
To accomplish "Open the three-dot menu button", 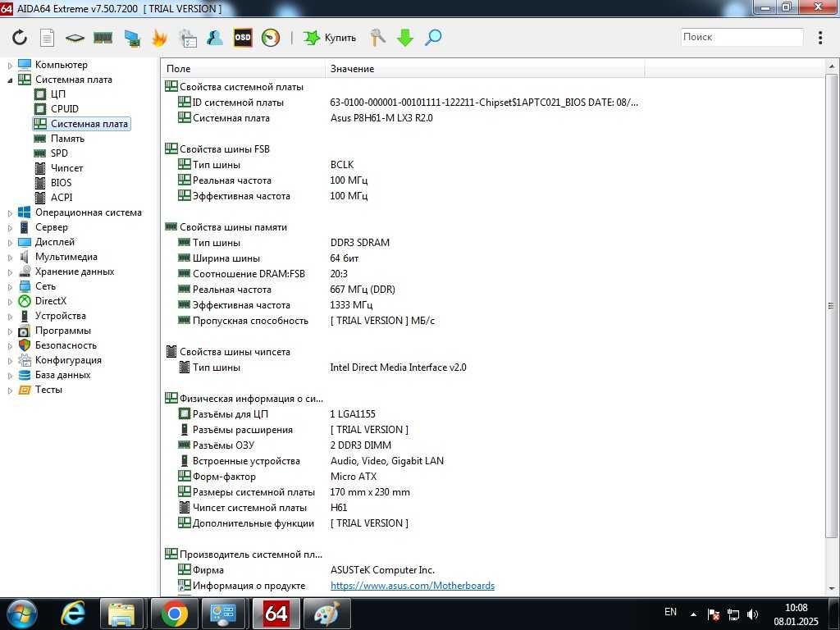I will coord(820,37).
